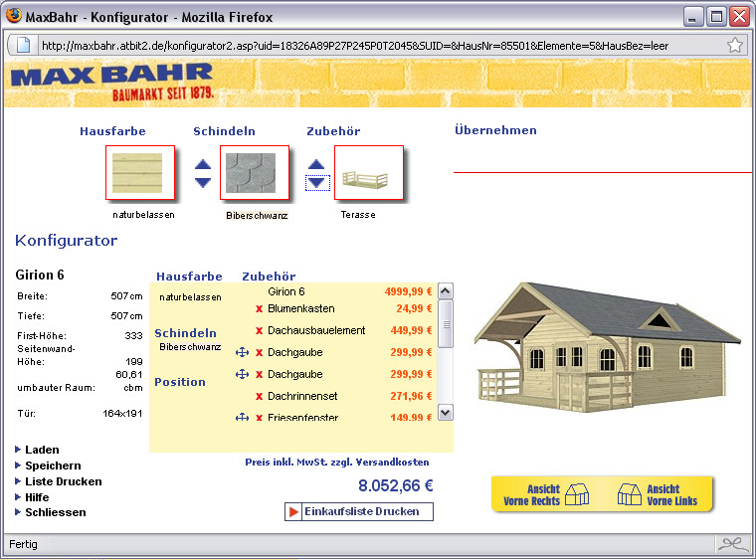Viewport: 756px width, 560px height.
Task: Click the Schindeln heading in the yellow panel
Action: point(186,333)
